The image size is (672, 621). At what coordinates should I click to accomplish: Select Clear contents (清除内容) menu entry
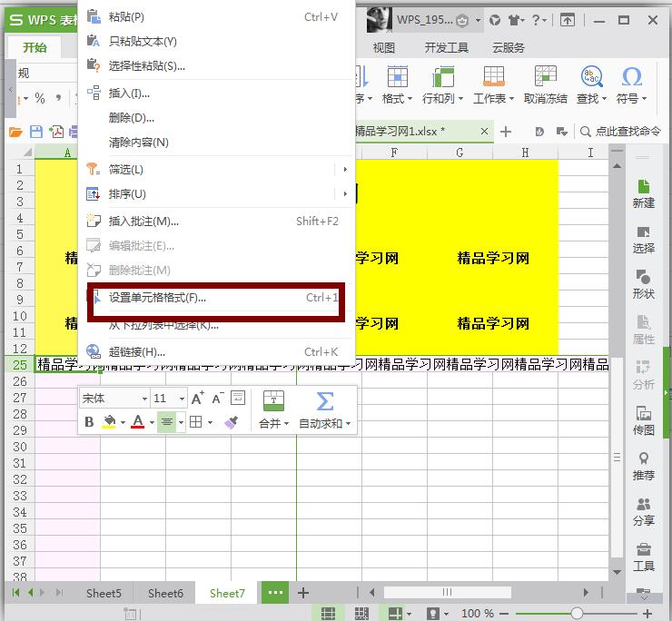[x=216, y=142]
